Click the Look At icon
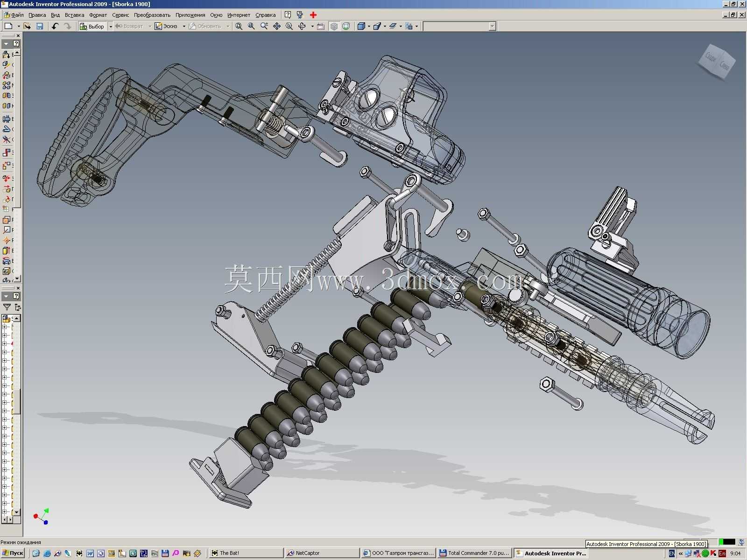 [321, 26]
